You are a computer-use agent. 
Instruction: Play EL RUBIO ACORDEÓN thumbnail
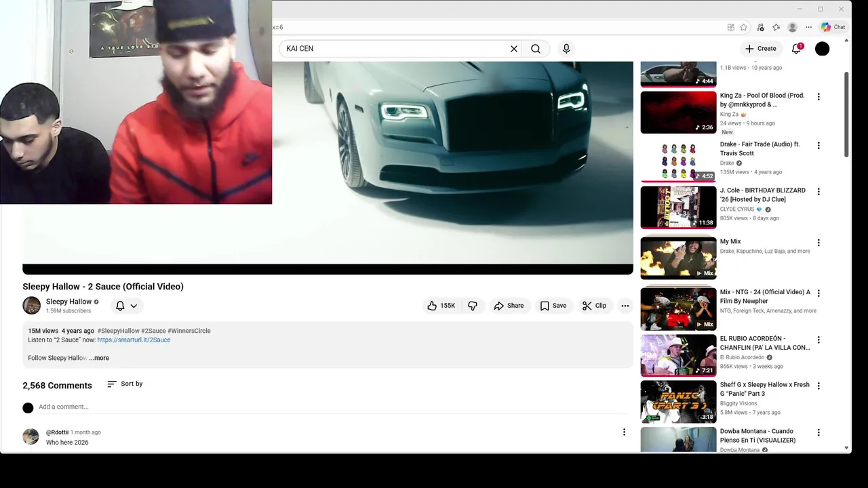(678, 355)
